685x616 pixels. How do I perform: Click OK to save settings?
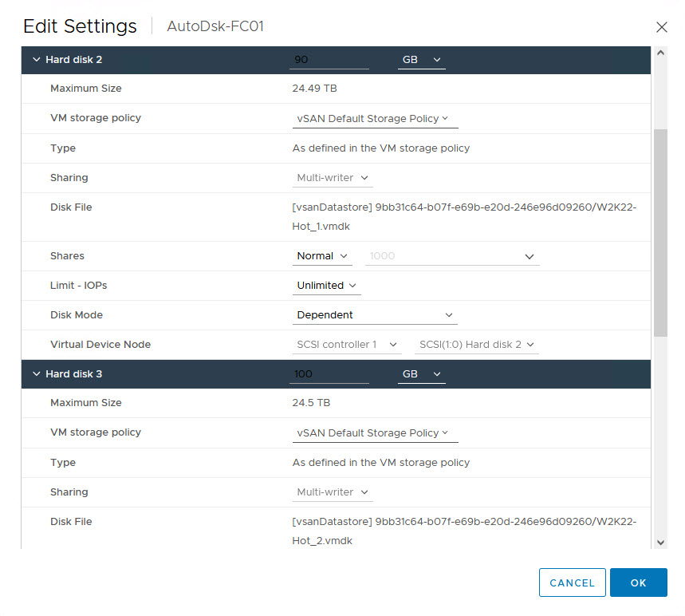[x=638, y=583]
